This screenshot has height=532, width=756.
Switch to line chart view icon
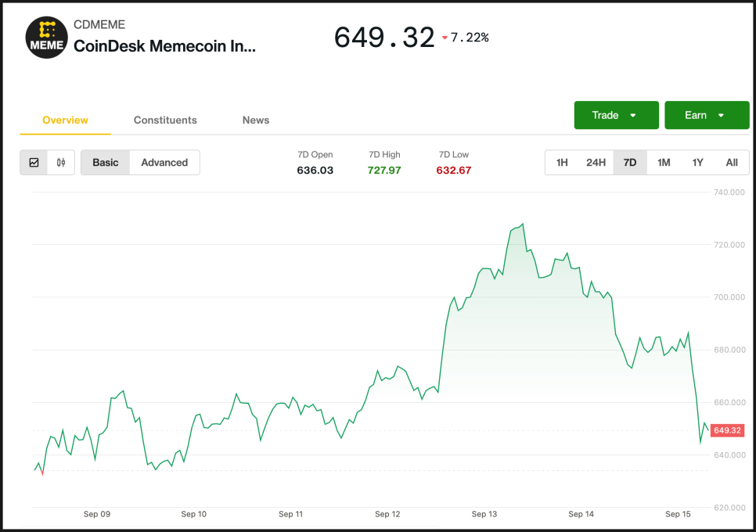point(34,163)
